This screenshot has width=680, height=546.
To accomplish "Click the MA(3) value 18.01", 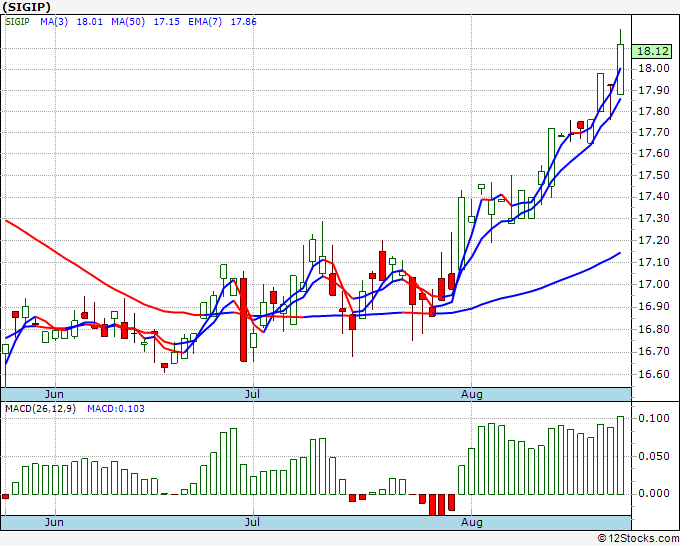I will 90,22.
